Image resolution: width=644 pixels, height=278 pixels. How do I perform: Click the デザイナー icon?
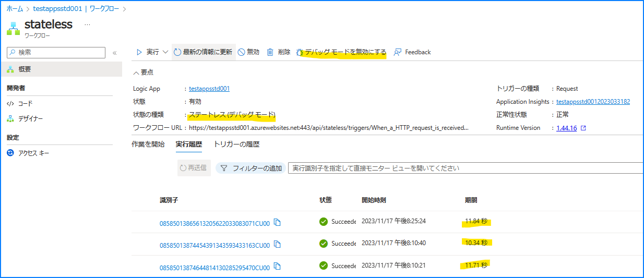[x=10, y=119]
